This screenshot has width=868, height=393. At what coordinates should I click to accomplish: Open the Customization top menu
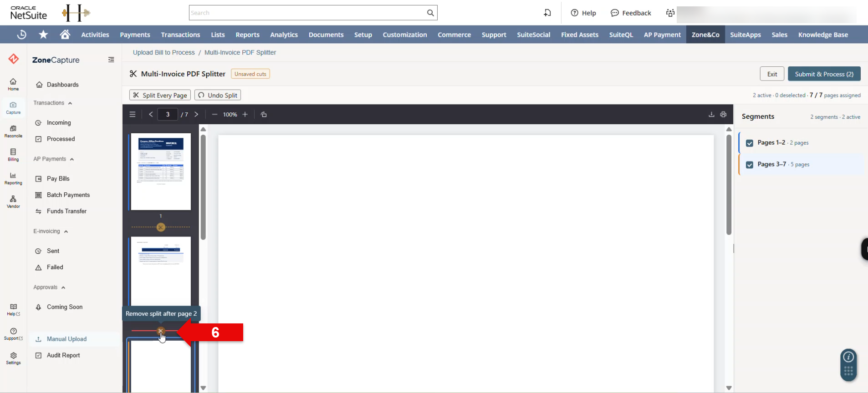[405, 35]
